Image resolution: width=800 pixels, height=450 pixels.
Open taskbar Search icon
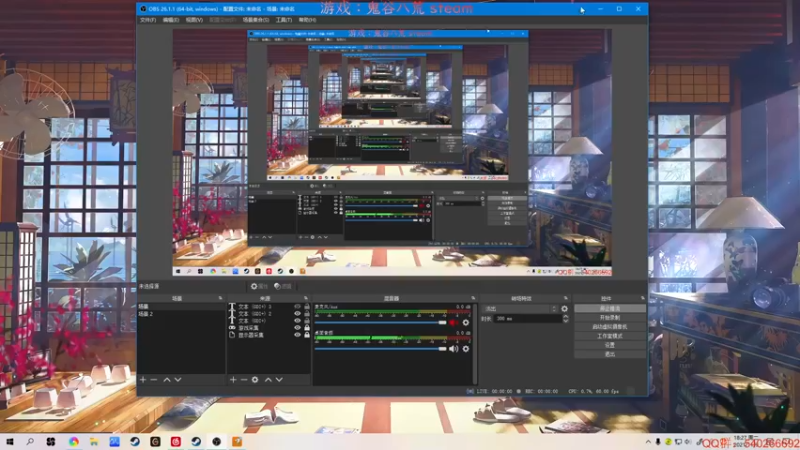click(30, 441)
